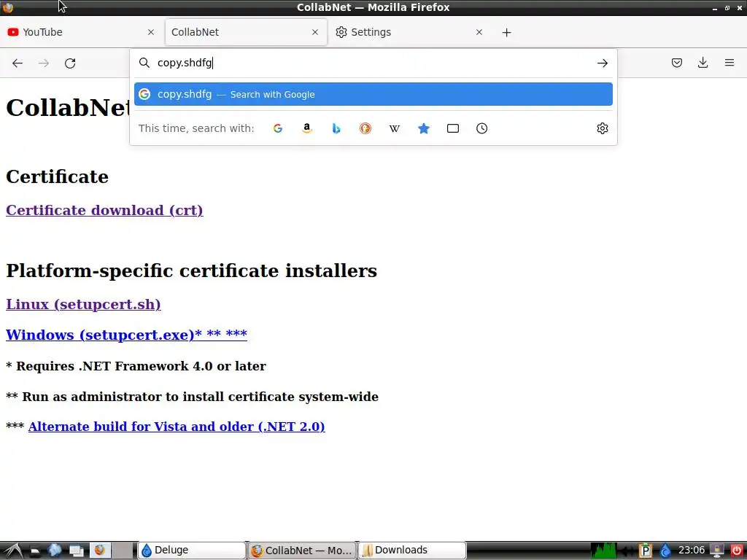This screenshot has height=560, width=747.
Task: Open search settings gear in dropdown
Action: click(602, 128)
